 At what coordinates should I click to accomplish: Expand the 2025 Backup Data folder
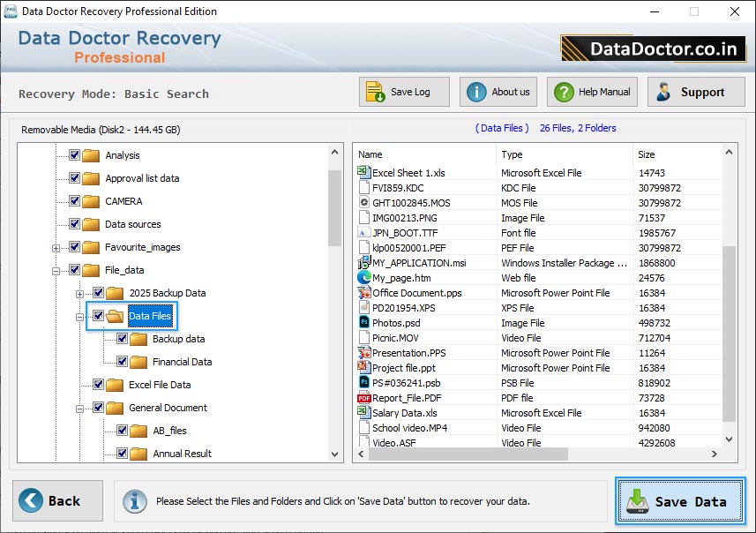click(x=80, y=294)
